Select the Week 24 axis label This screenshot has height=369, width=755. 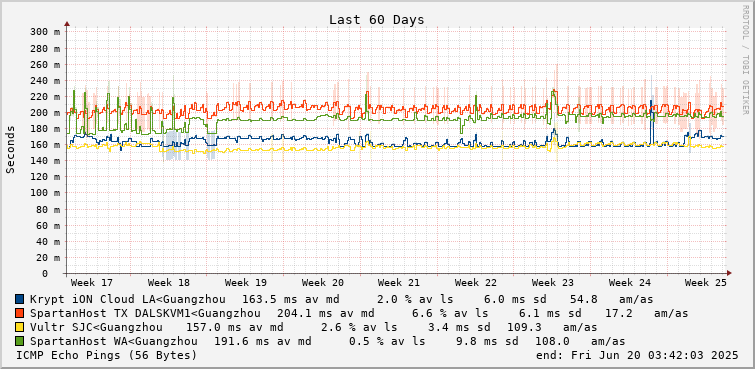630,282
